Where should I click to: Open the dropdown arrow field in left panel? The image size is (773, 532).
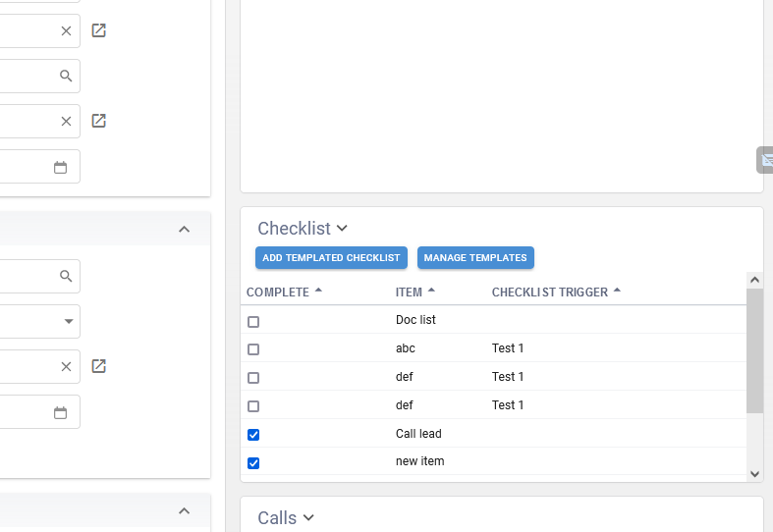coord(68,321)
